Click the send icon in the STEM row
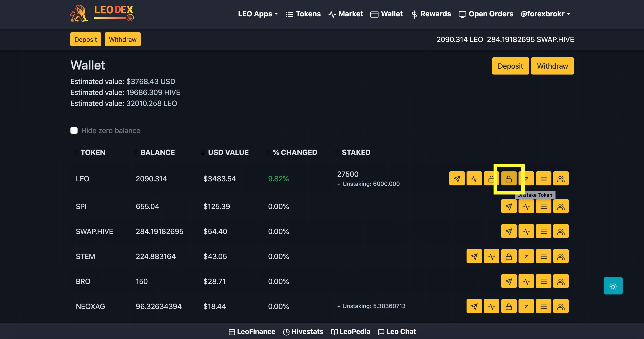This screenshot has width=644, height=339. 474,256
